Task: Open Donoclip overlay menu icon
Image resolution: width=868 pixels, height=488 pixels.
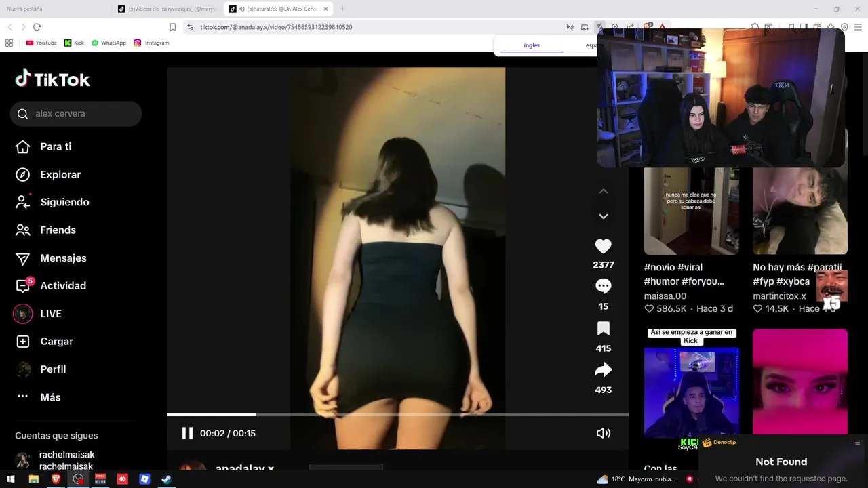Action: [x=857, y=443]
